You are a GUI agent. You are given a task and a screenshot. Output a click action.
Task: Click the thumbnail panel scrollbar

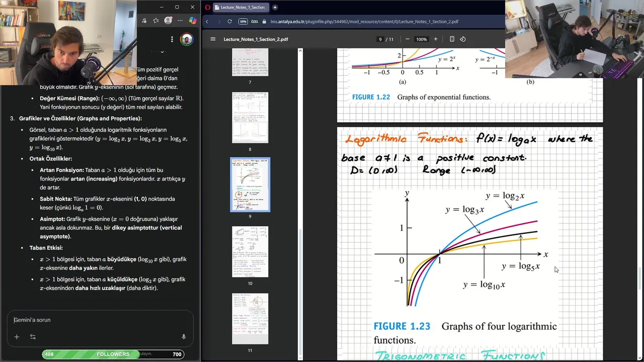pyautogui.click(x=300, y=292)
